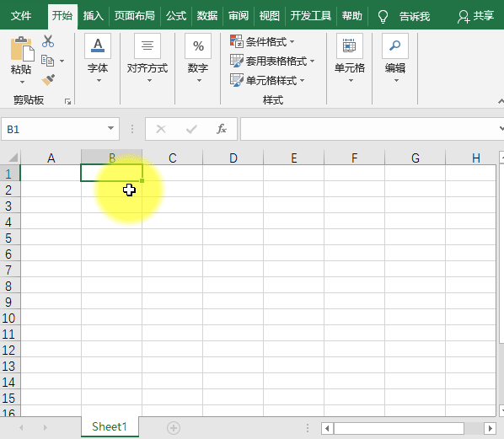
Task: Click the Cut scissors icon
Action: coord(48,41)
